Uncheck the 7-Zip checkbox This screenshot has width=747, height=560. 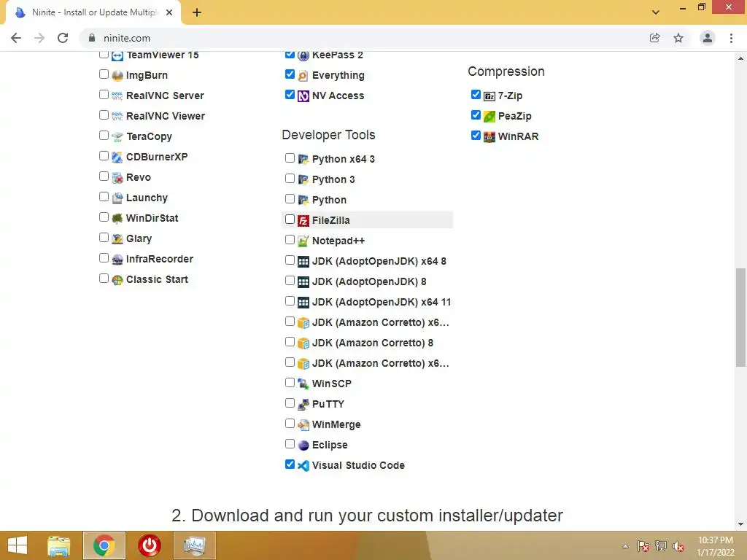coord(476,95)
